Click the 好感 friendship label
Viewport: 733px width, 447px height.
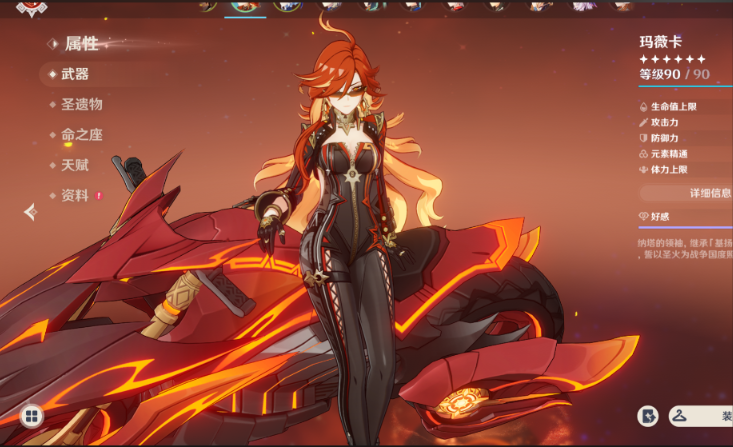point(660,216)
